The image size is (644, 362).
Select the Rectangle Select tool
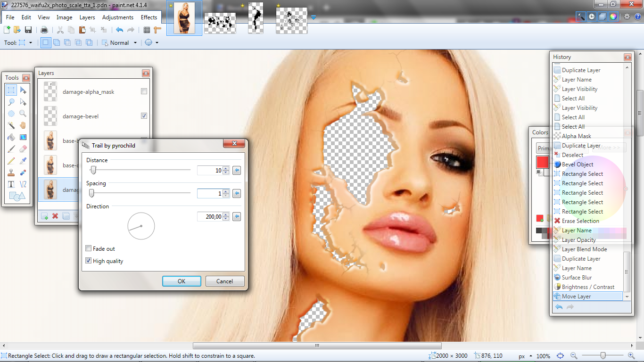[11, 90]
